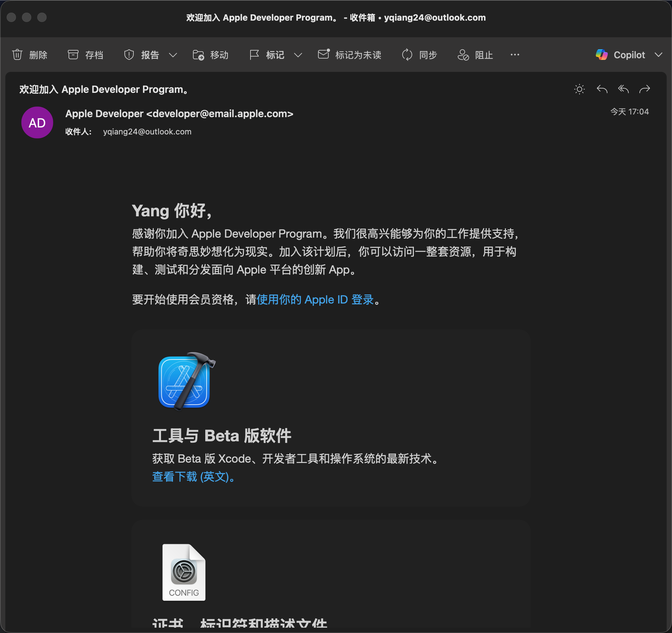Click the 同步 label in toolbar
Image resolution: width=672 pixels, height=633 pixels.
(x=428, y=55)
